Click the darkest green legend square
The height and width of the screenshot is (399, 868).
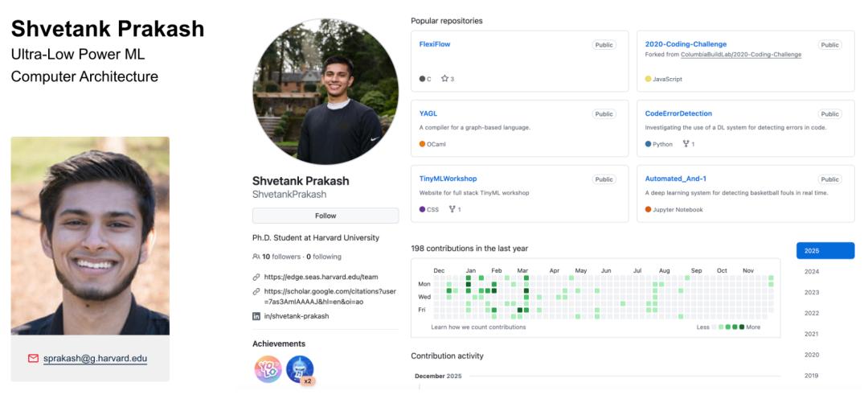(742, 327)
